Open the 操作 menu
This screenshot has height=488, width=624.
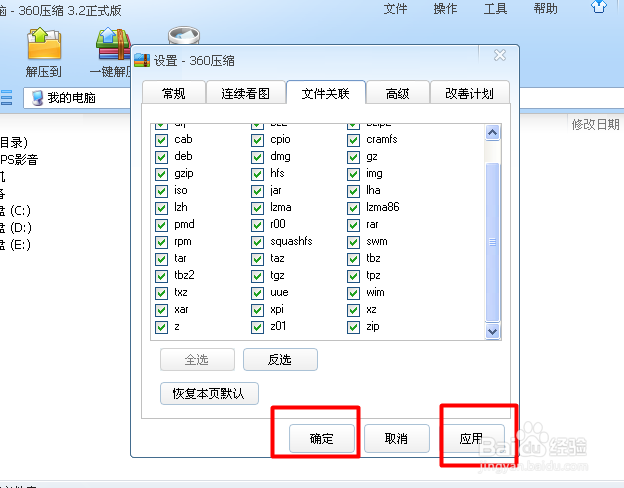click(x=445, y=9)
